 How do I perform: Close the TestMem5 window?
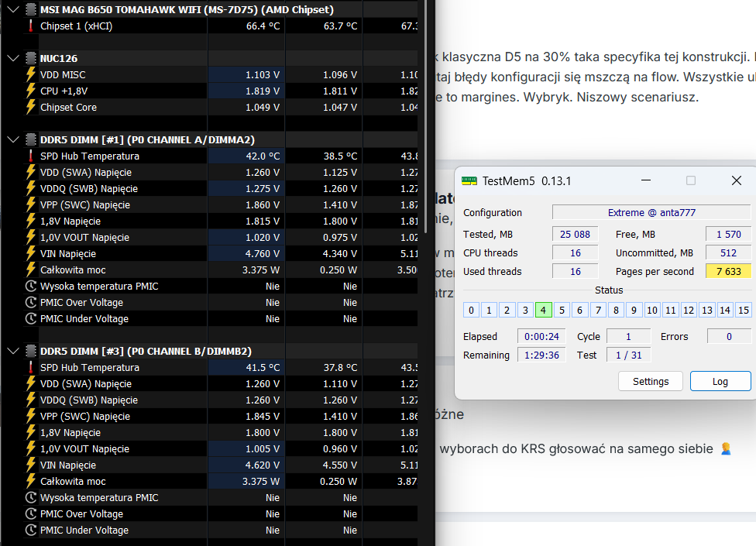736,180
